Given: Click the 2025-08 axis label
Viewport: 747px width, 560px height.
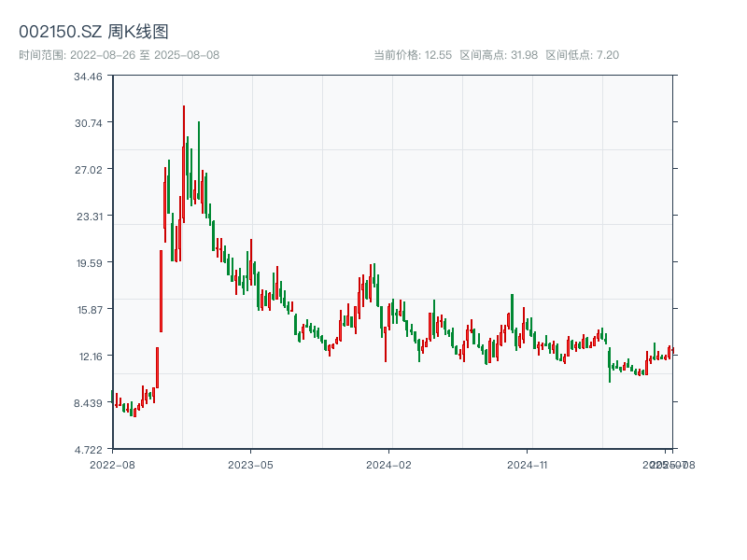Looking at the screenshot, I should point(669,465).
